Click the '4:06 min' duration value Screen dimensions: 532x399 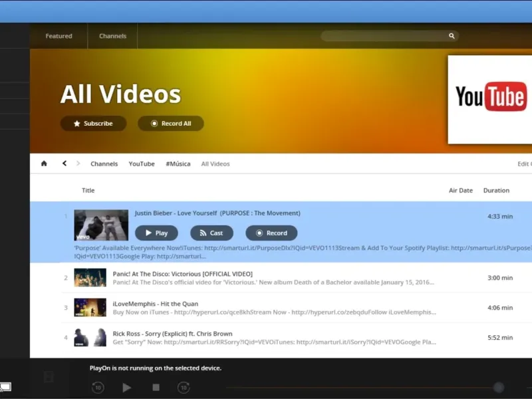500,307
